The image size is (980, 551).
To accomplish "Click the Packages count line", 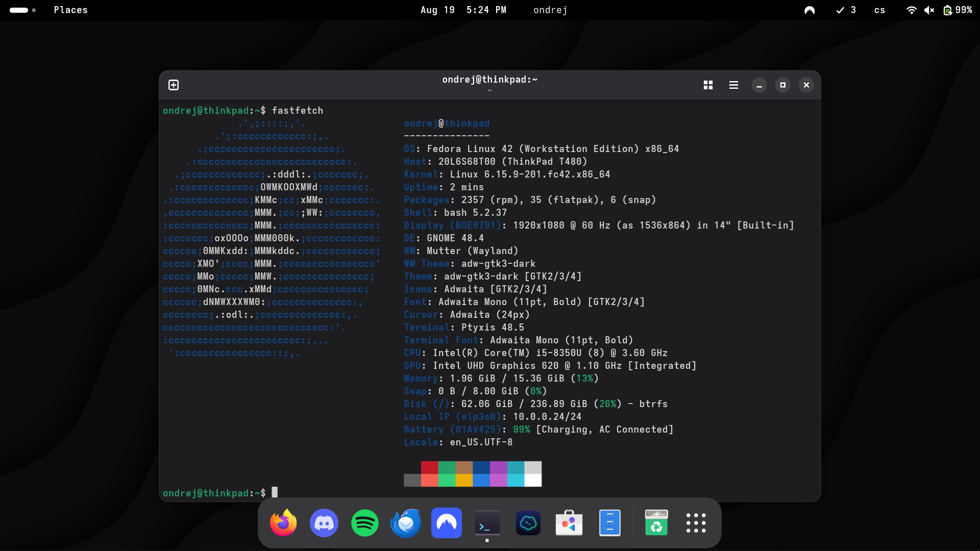I will click(x=530, y=200).
